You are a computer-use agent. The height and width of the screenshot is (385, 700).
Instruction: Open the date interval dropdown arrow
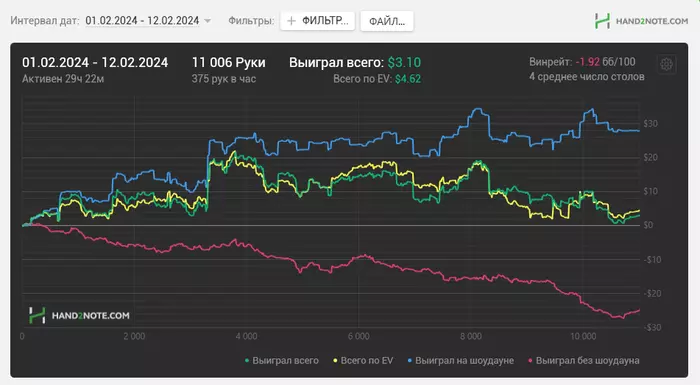click(207, 21)
